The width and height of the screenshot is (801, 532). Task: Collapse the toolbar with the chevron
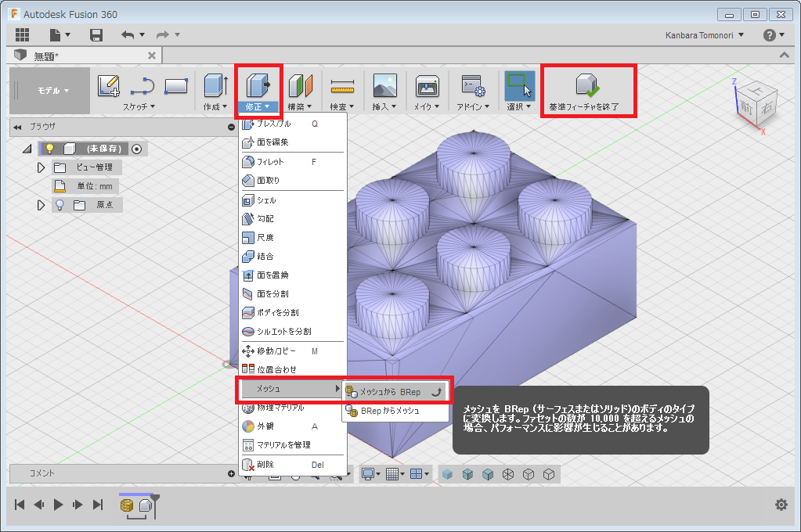(784, 55)
